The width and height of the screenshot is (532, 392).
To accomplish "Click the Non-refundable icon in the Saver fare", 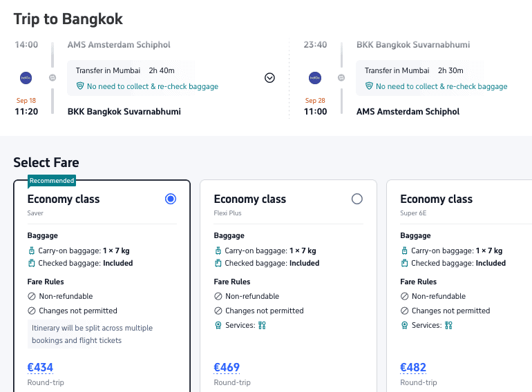I will [32, 296].
